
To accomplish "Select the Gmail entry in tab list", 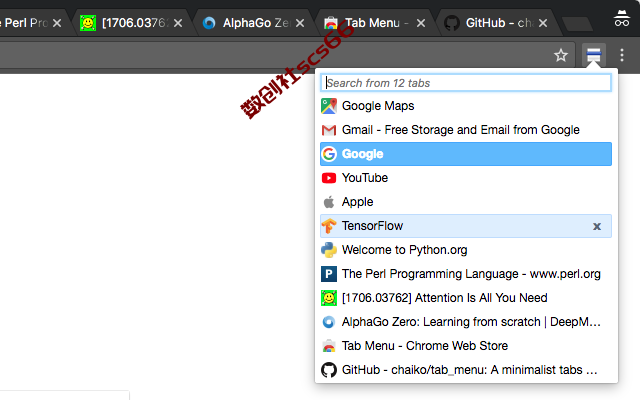I will [x=466, y=130].
